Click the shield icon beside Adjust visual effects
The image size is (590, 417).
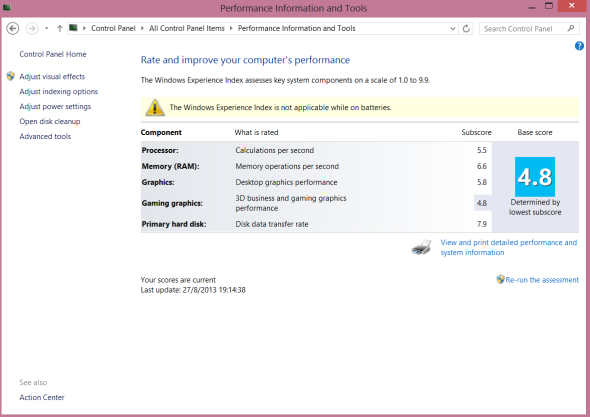[x=11, y=76]
